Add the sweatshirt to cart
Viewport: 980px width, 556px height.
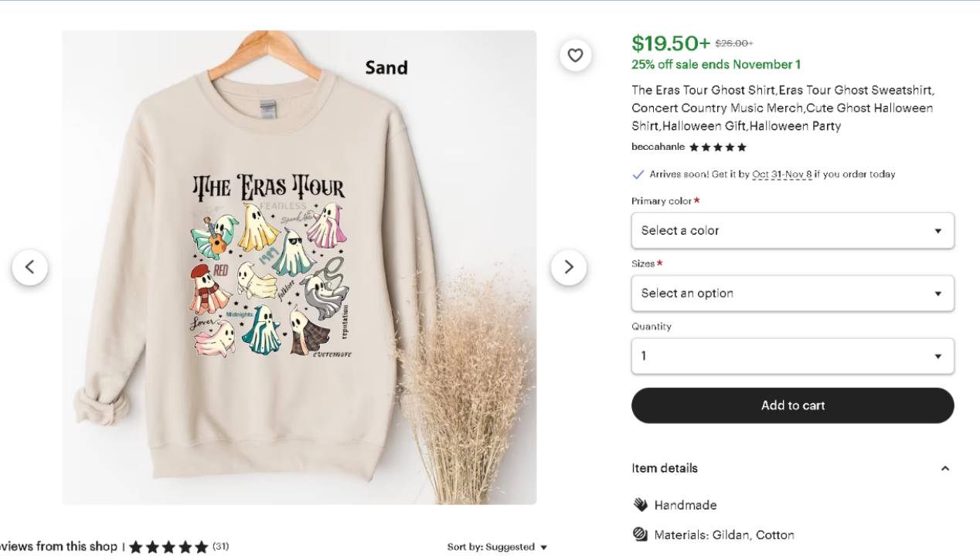[x=793, y=405]
